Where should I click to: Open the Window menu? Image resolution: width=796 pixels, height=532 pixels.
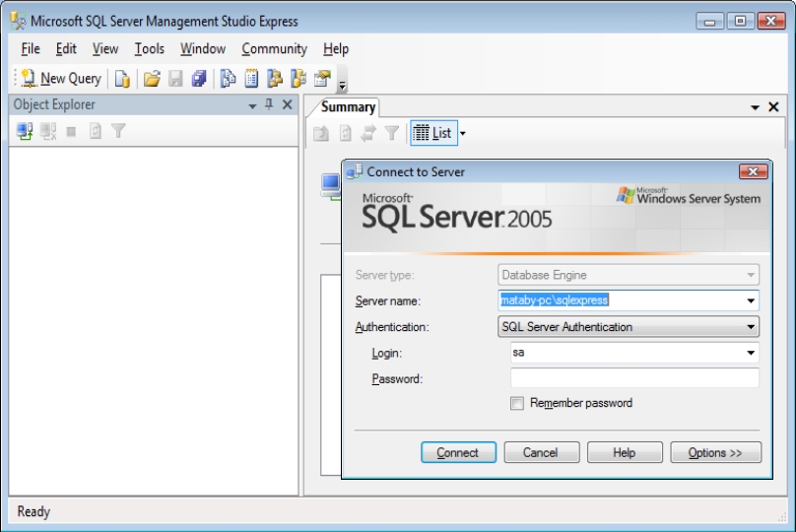(203, 48)
